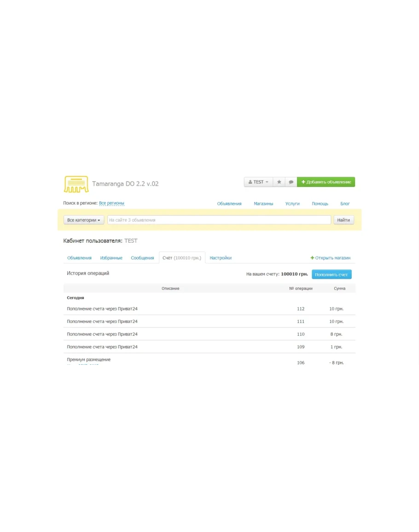This screenshot has height=532, width=419.
Task: Open favorites via the star icon
Action: 279,182
